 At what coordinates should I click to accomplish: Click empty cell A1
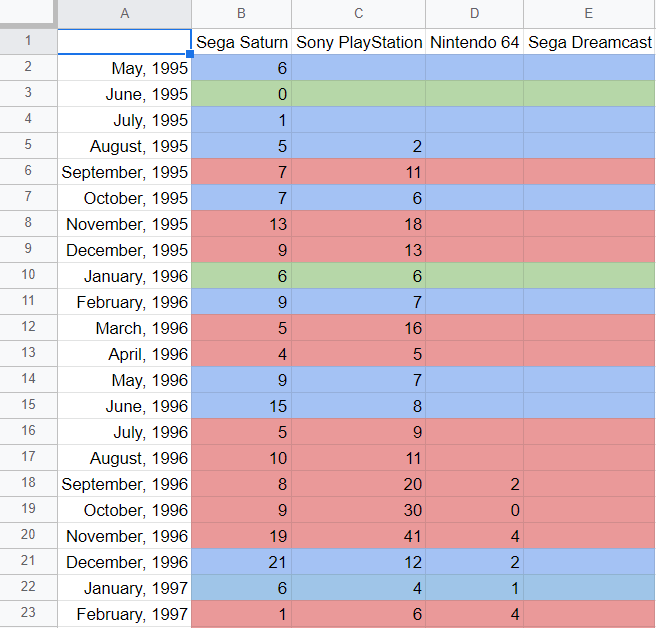pyautogui.click(x=124, y=42)
